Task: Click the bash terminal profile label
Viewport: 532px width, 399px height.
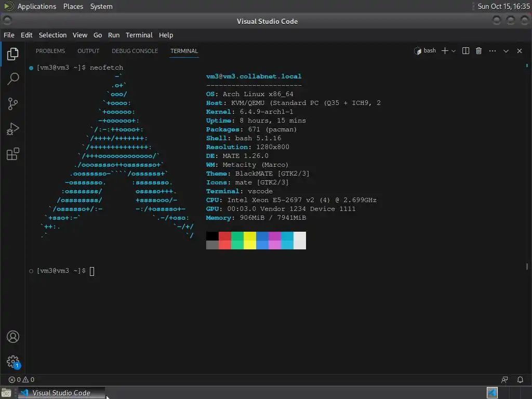Action: [x=425, y=51]
